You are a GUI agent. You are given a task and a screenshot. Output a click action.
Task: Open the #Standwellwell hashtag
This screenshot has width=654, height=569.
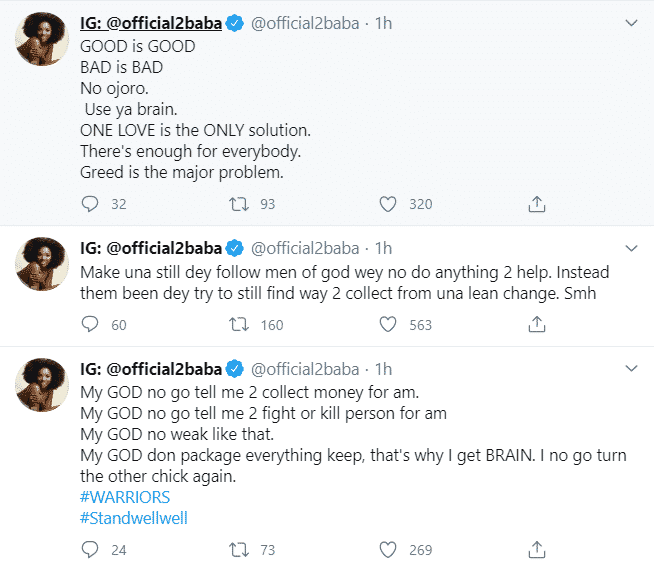pos(133,518)
